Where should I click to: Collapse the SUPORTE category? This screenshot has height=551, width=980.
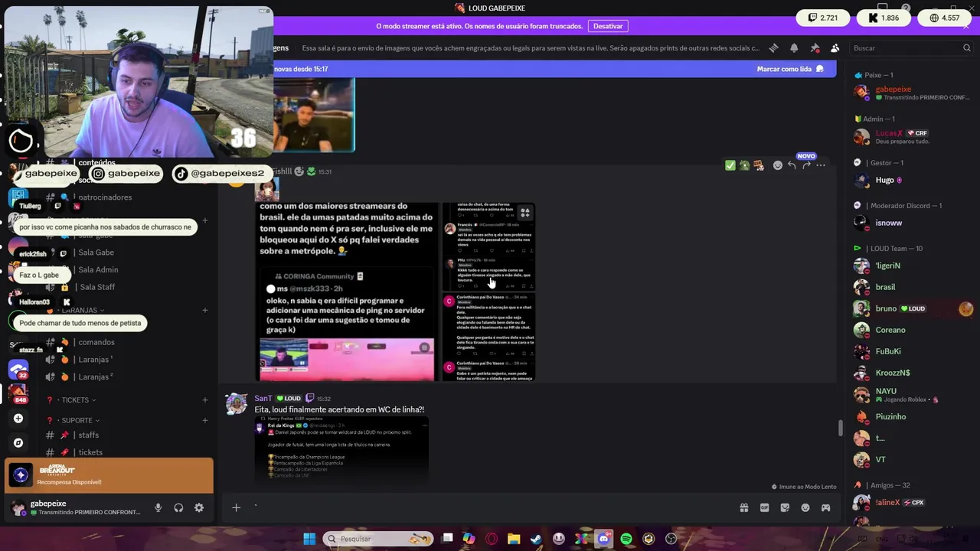(x=77, y=420)
